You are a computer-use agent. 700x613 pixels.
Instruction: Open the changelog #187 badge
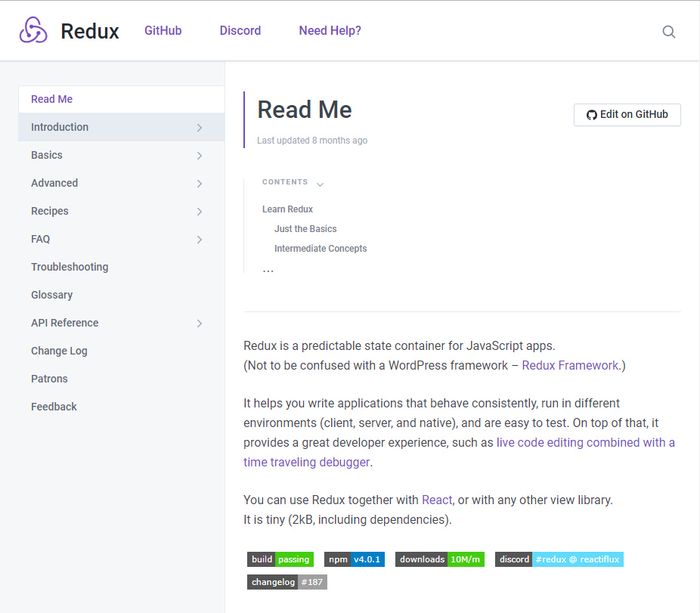287,582
